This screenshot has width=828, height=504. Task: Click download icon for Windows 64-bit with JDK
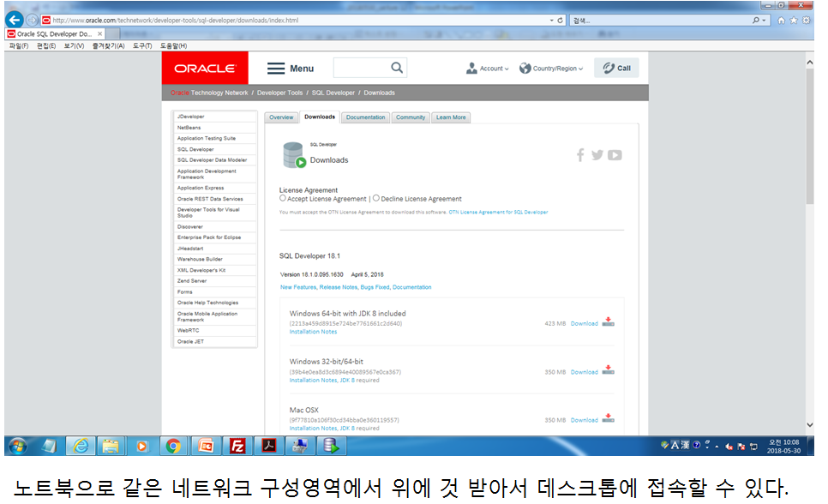pyautogui.click(x=609, y=321)
